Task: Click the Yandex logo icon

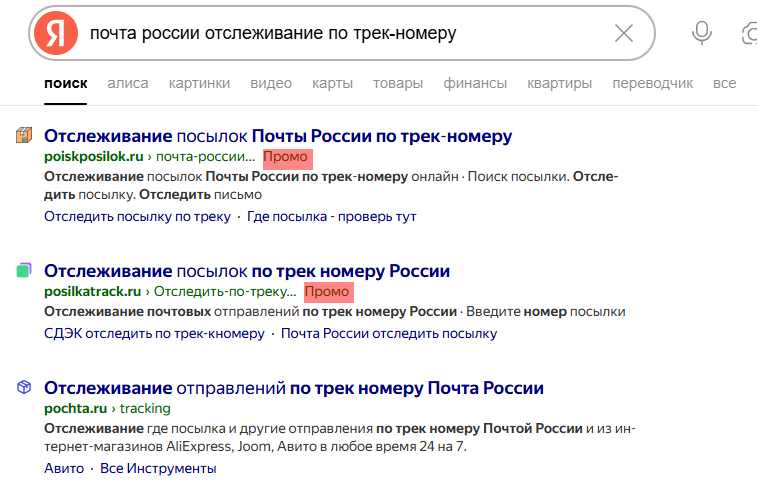Action: 55,33
